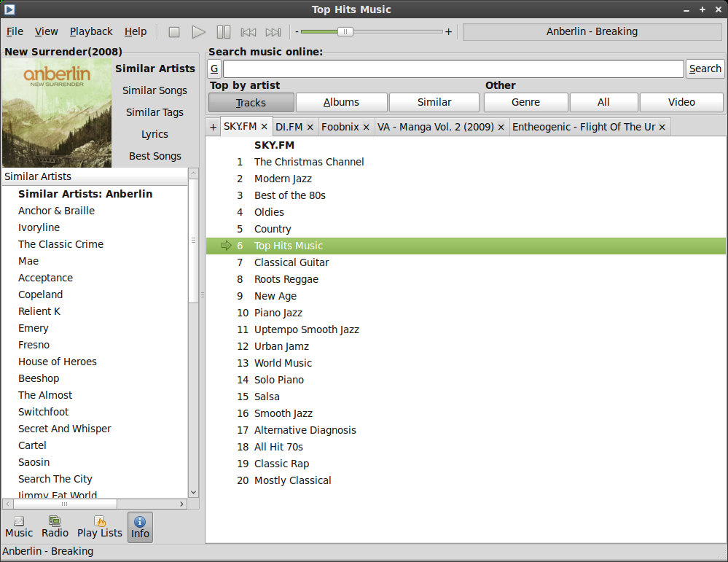This screenshot has height=562, width=728.
Task: Start playback with the Play button
Action: click(198, 31)
